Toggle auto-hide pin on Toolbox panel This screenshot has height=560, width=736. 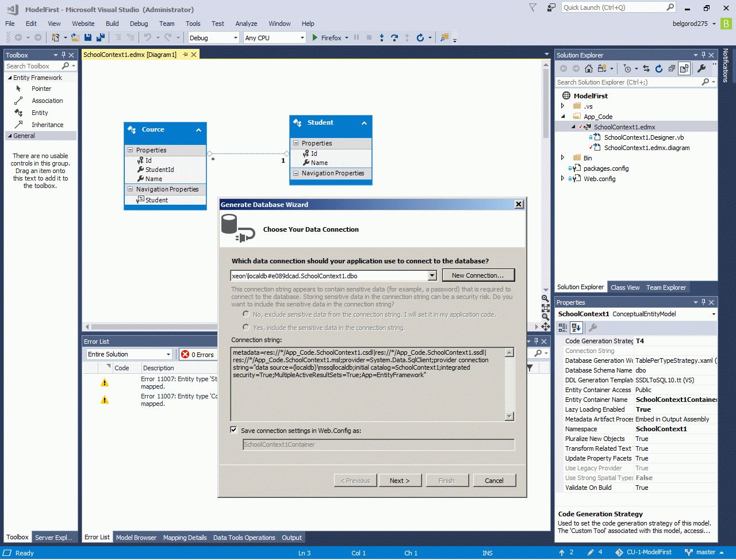click(x=63, y=55)
